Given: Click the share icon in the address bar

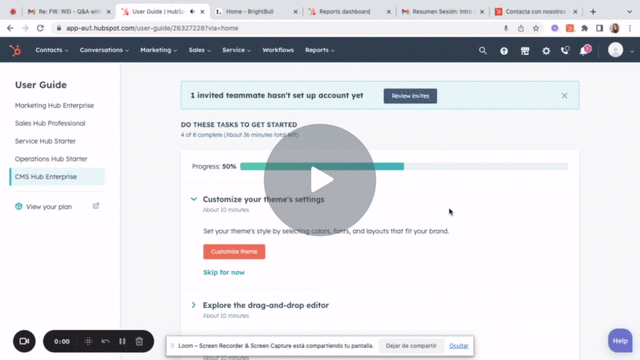Looking at the screenshot, I should pos(521,28).
